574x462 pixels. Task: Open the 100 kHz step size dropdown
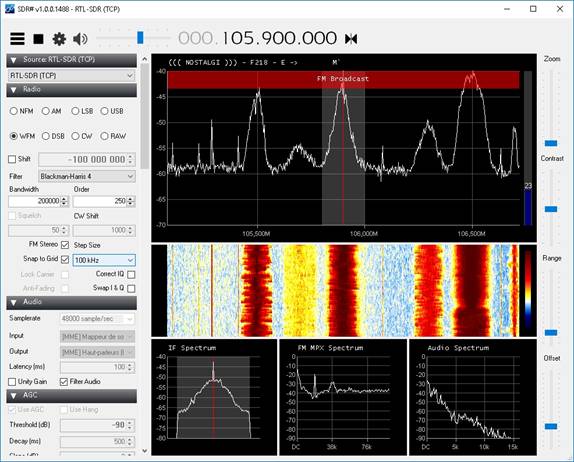coord(104,260)
